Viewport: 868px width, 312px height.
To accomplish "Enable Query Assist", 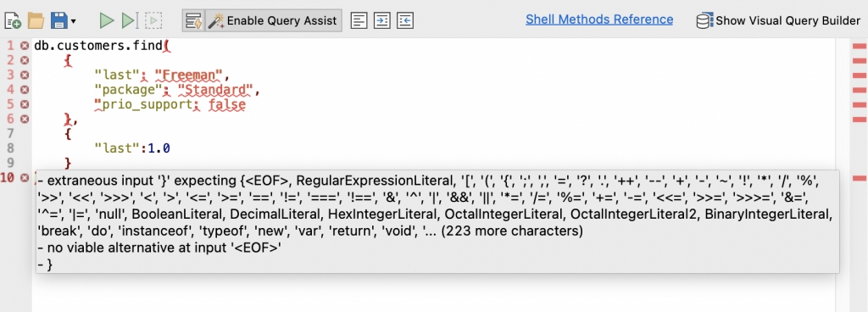I will coord(274,21).
